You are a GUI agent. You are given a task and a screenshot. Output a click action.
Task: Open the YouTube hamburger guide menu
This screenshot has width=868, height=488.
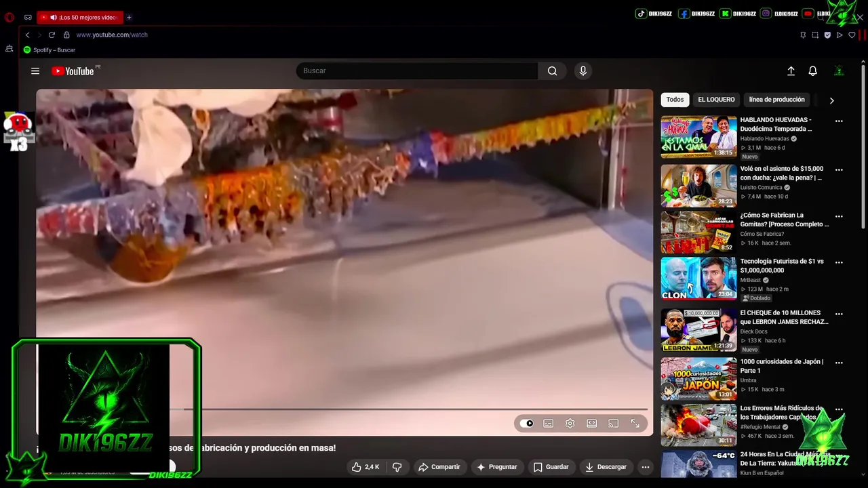tap(35, 71)
